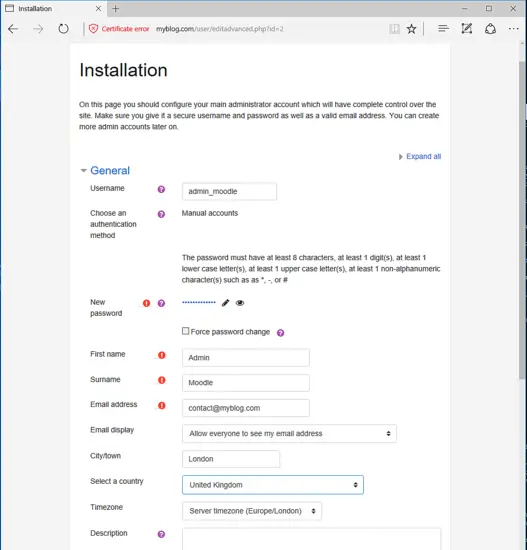Screen dimensions: 527x550
Task: Open help for authentication method
Action: (x=161, y=214)
